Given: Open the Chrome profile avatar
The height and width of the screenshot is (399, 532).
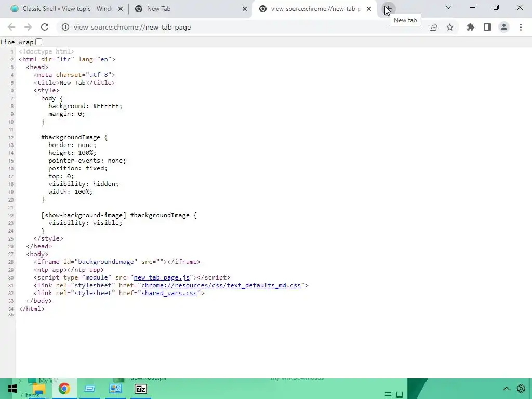Looking at the screenshot, I should click(504, 27).
